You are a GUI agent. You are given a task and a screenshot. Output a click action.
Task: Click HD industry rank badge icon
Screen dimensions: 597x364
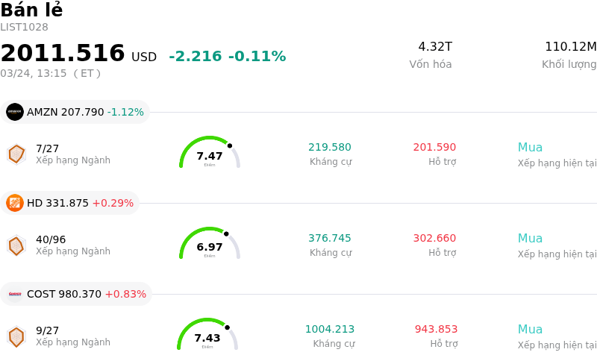coord(16,245)
